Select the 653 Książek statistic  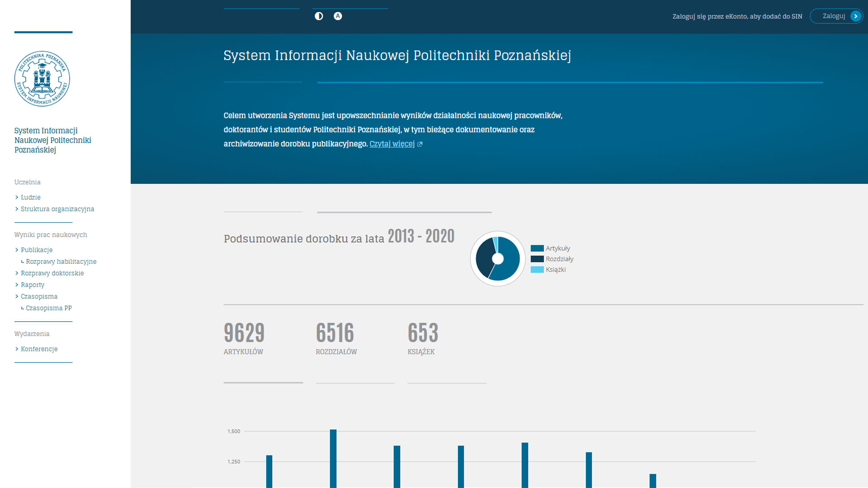[x=423, y=338]
